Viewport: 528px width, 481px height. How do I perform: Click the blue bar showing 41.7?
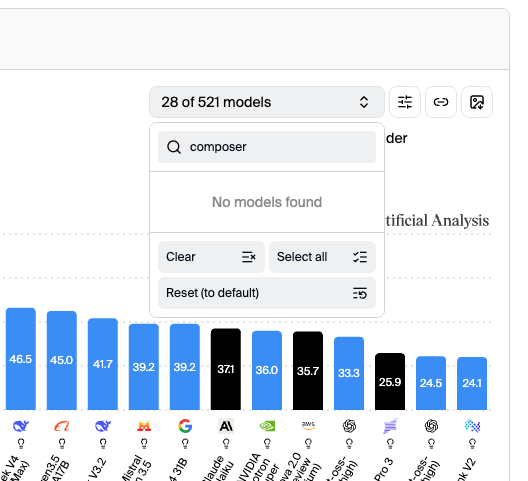(103, 364)
